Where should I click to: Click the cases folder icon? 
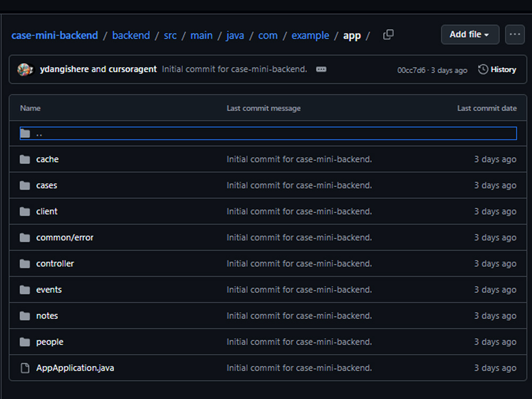click(x=25, y=185)
